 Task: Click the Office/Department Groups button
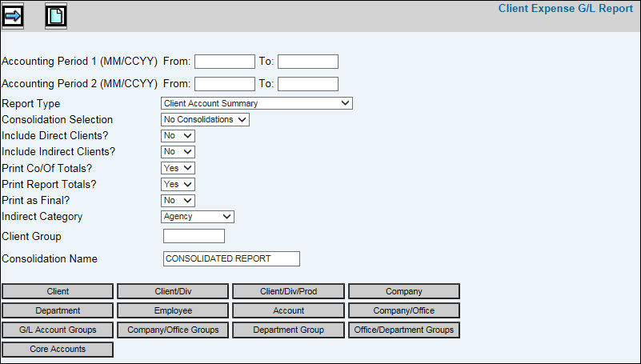[403, 330]
